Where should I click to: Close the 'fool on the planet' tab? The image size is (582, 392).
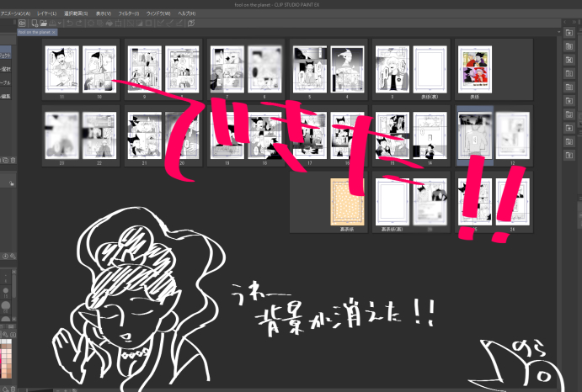(54, 33)
